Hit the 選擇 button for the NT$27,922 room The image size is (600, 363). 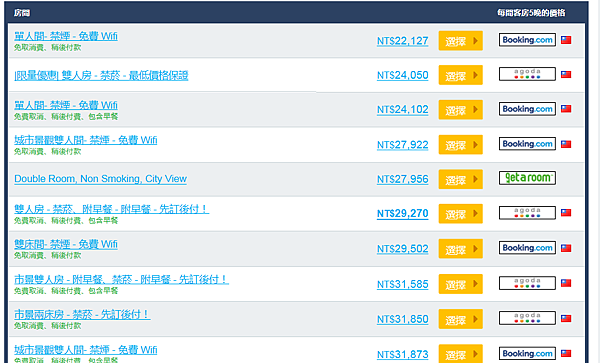pos(460,145)
